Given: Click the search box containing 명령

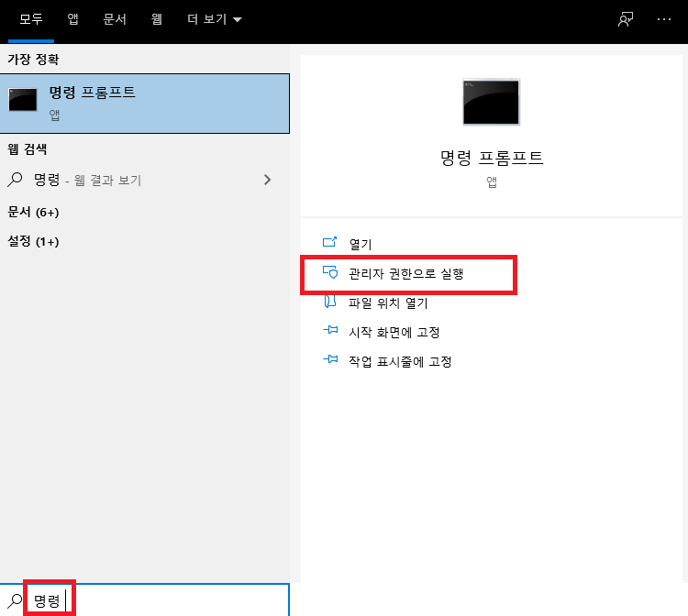Looking at the screenshot, I should coord(145,600).
